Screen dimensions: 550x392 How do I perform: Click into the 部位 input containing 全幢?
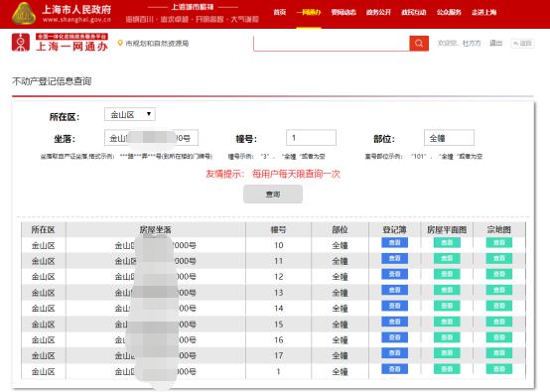[449, 138]
